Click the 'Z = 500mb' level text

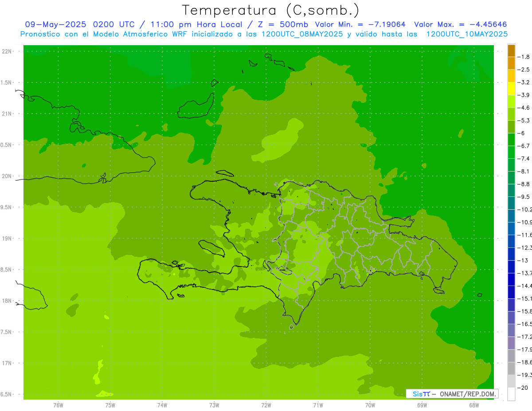282,24
